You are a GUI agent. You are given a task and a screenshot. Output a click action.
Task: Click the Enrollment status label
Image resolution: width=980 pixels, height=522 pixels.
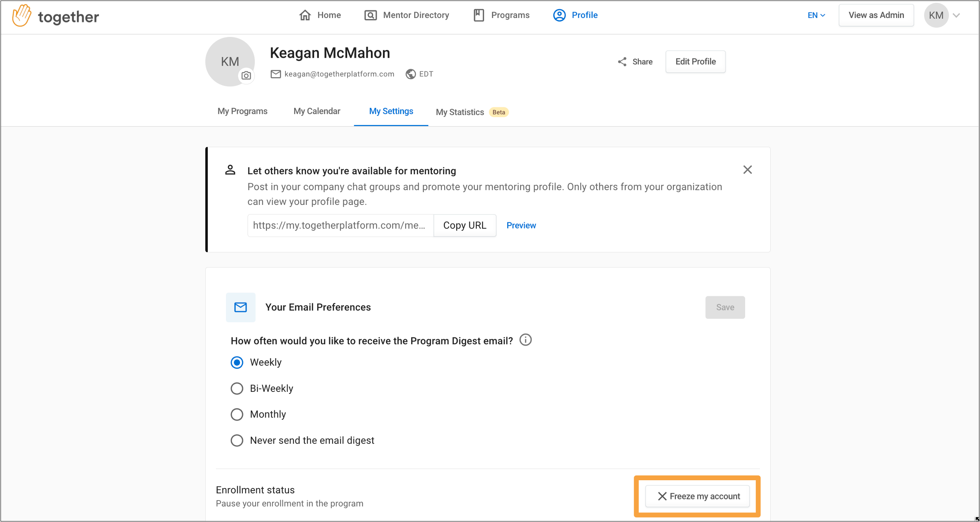255,490
